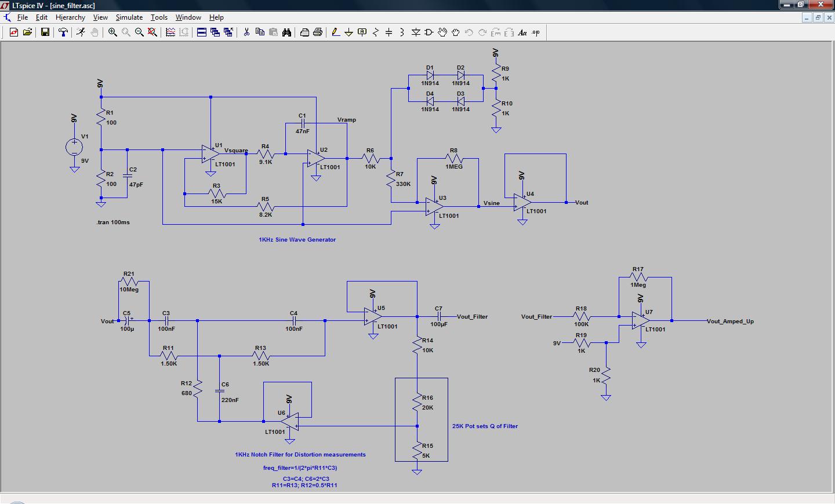
Task: Select the Cut scissors tool
Action: click(246, 32)
